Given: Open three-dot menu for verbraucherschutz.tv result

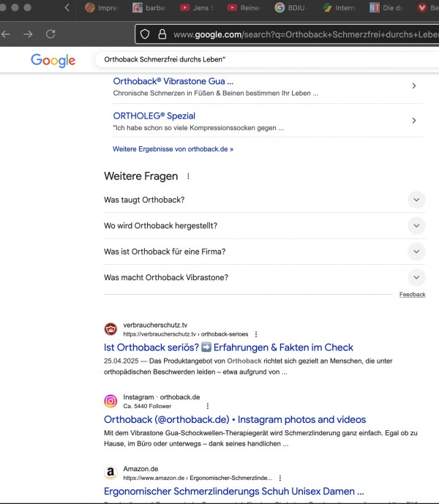Looking at the screenshot, I should [256, 334].
